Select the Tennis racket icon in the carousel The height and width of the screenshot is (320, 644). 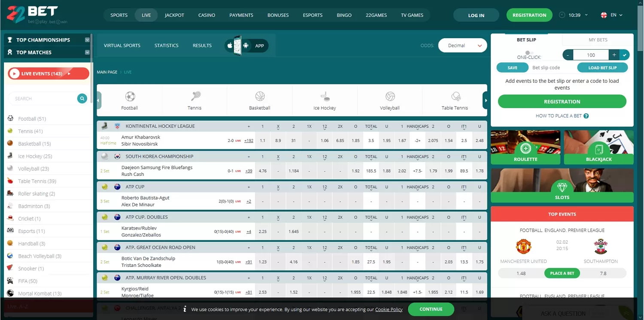(196, 96)
